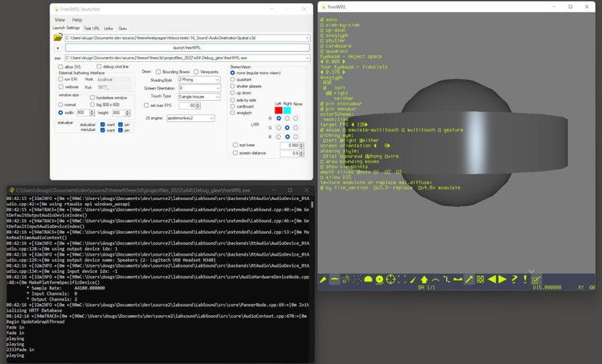This screenshot has width=602, height=364.
Task: Enable the 'set max FPS' checkbox
Action: click(146, 105)
